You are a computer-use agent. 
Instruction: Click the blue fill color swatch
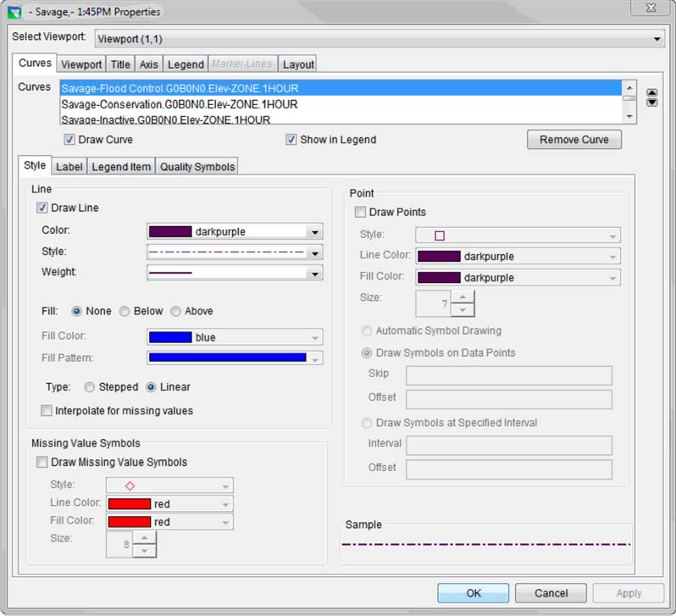coord(170,337)
